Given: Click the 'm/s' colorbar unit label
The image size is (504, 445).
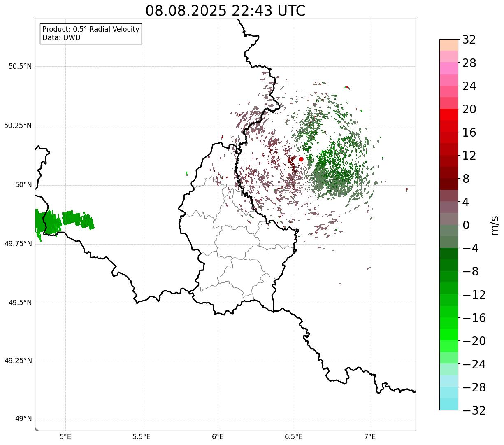Looking at the screenshot, I should [495, 225].
